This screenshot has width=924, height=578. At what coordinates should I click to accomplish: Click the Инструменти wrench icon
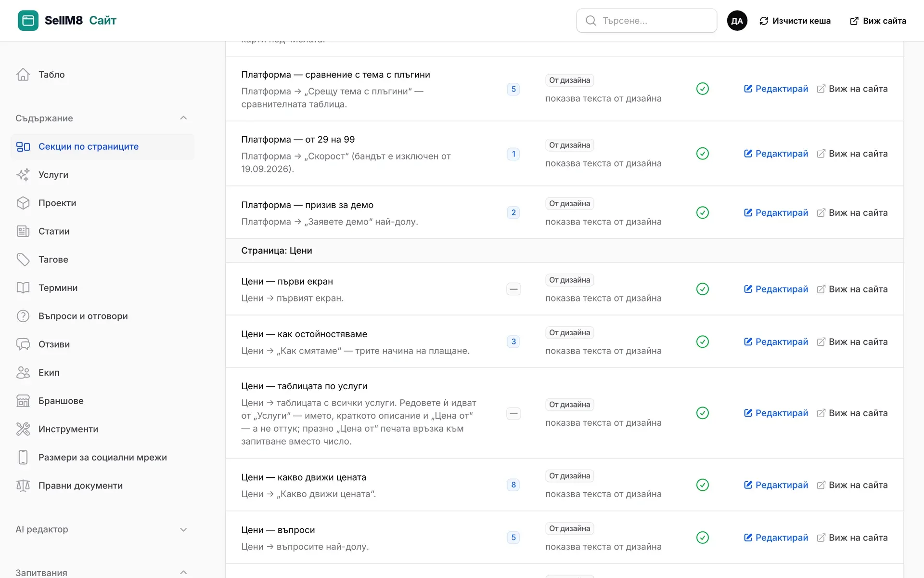pyautogui.click(x=23, y=429)
